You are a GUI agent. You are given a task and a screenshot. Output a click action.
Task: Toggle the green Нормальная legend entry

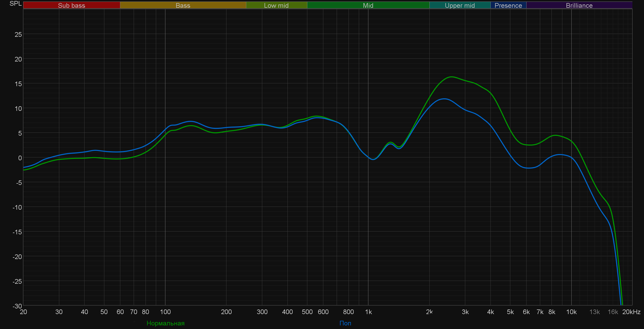[x=165, y=323]
